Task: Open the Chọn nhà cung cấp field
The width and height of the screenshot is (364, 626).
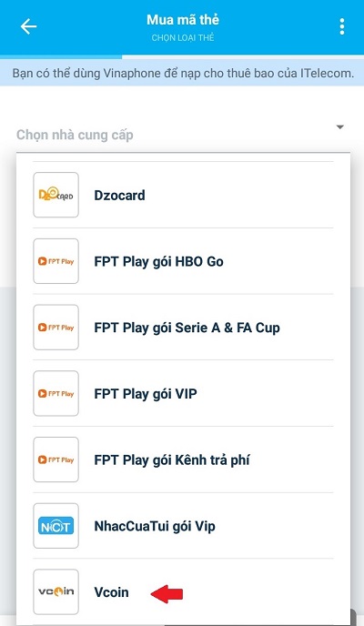Action: (x=180, y=135)
